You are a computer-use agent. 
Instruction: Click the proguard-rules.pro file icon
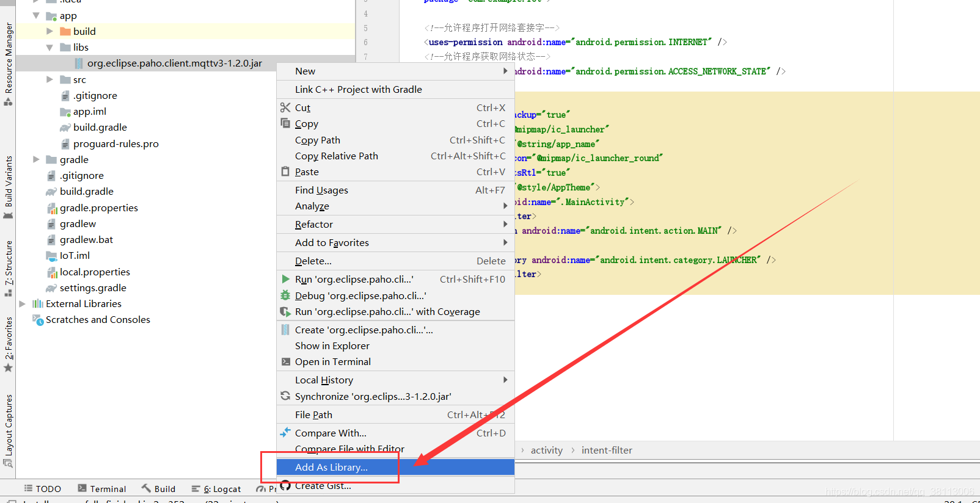65,144
